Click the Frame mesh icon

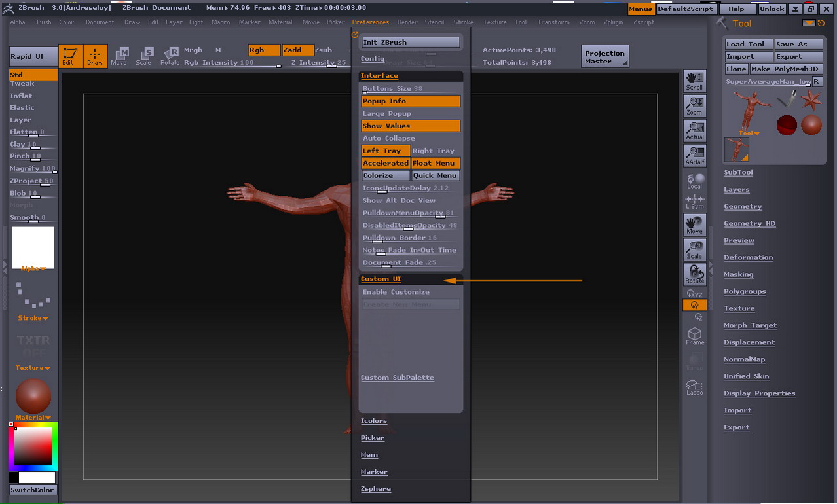[x=694, y=336]
